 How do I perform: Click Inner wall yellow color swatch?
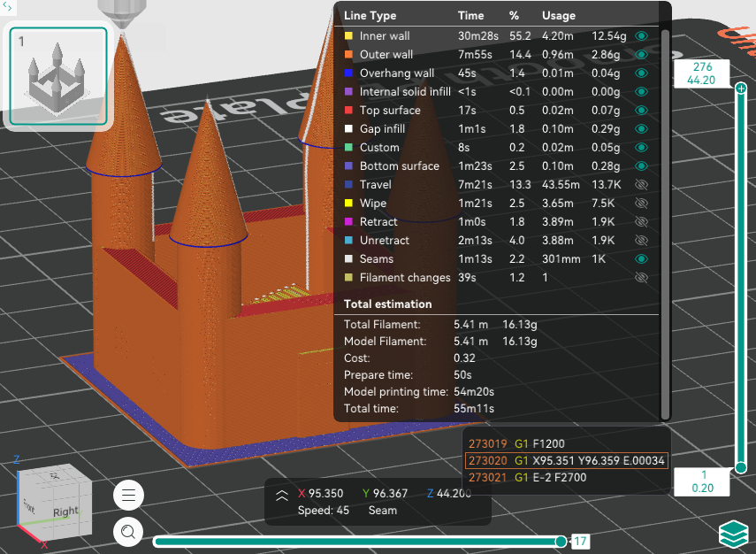[348, 35]
